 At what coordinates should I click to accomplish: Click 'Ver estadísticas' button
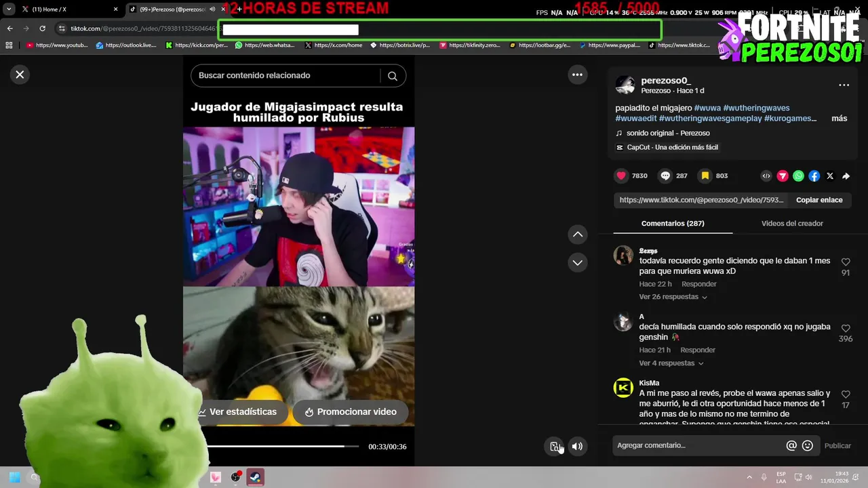tap(237, 411)
